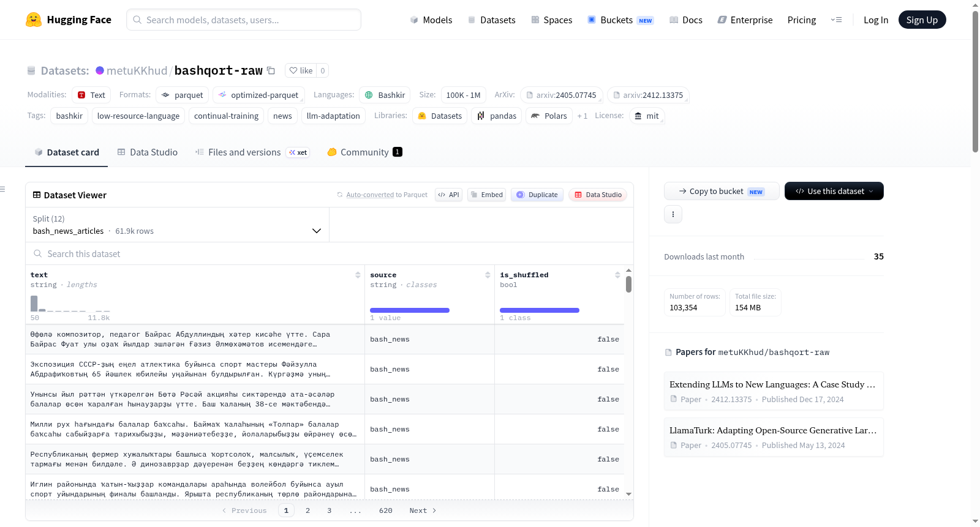The height and width of the screenshot is (527, 980).
Task: Click Copy to bucket button
Action: (722, 191)
